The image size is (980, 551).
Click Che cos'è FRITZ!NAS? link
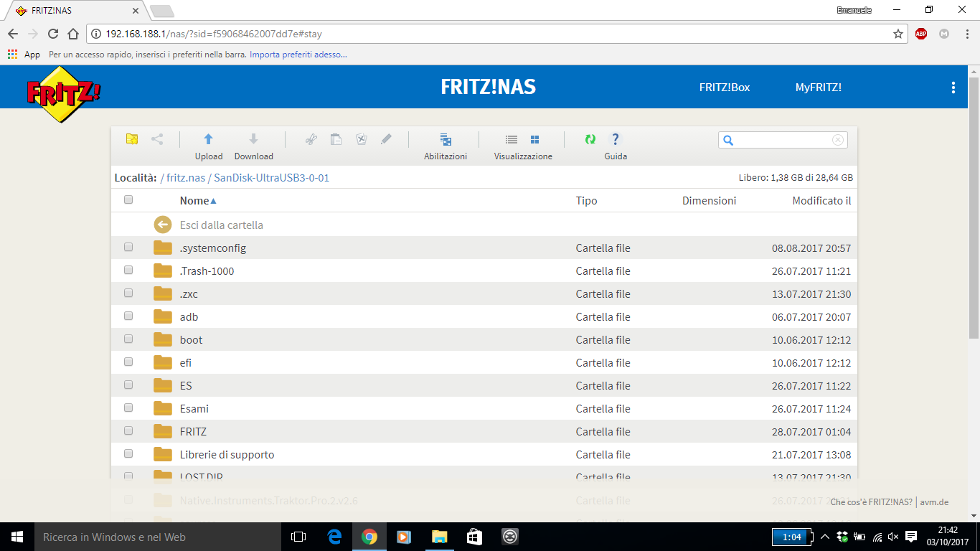click(x=872, y=502)
